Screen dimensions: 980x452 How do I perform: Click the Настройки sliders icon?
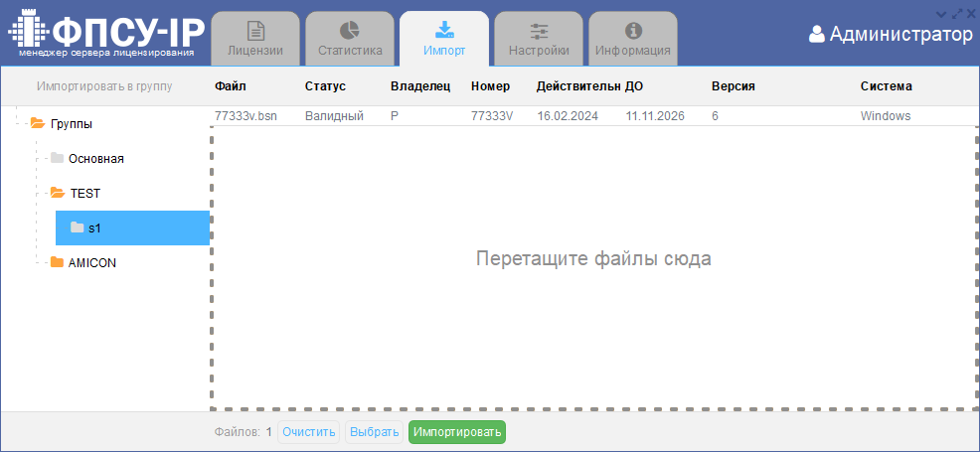(x=539, y=31)
